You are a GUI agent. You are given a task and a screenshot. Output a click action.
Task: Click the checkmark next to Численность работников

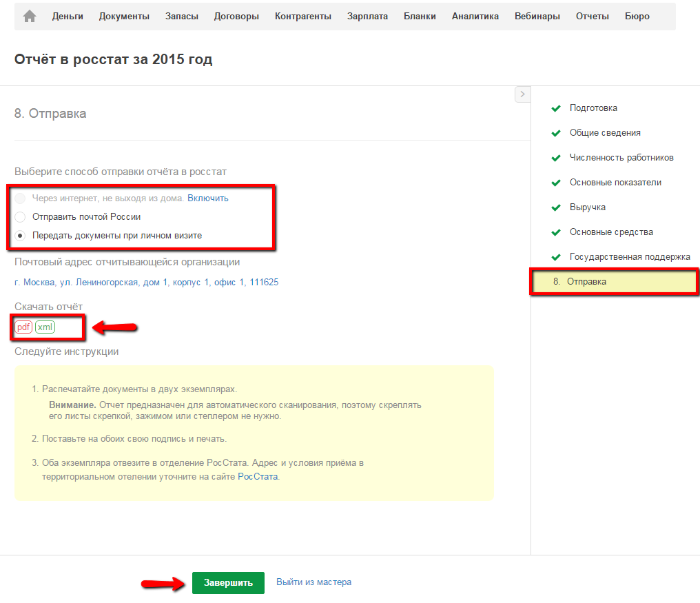click(x=556, y=158)
